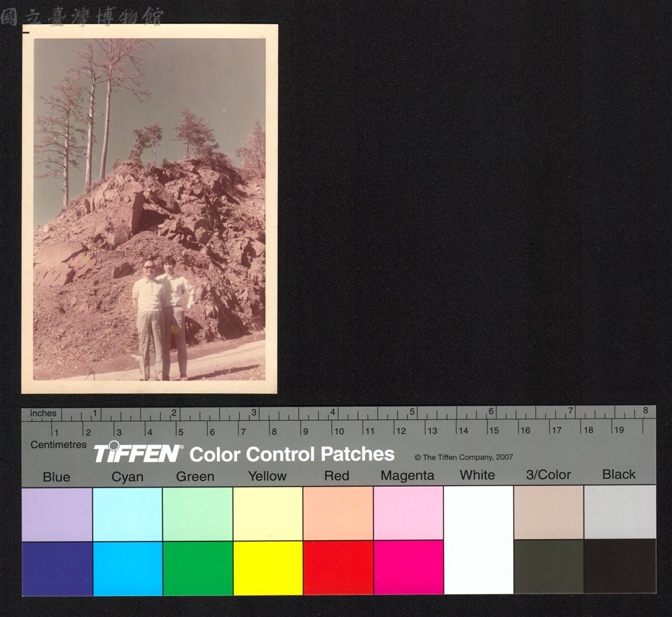The width and height of the screenshot is (672, 617).
Task: Click the bright yellow patch
Action: pos(268,568)
